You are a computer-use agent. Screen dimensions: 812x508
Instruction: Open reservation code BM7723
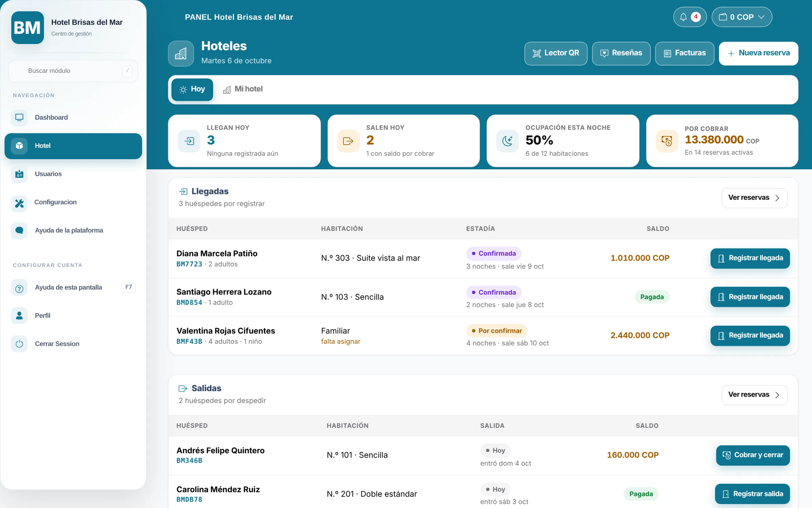point(189,264)
